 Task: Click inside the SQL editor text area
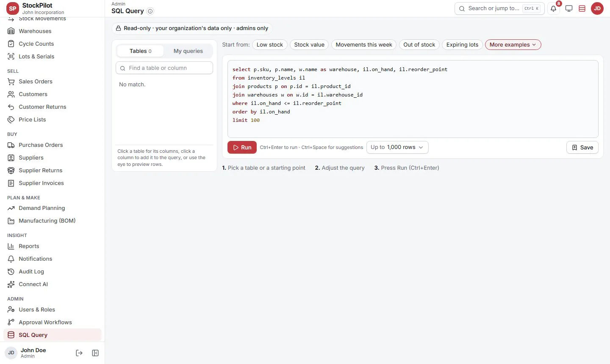413,99
